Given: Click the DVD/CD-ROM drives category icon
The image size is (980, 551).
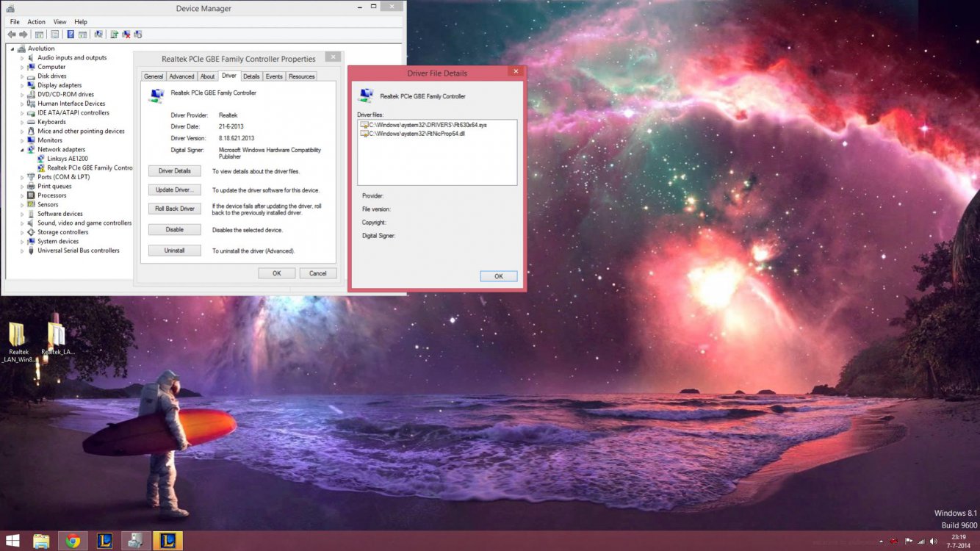Looking at the screenshot, I should pos(31,94).
